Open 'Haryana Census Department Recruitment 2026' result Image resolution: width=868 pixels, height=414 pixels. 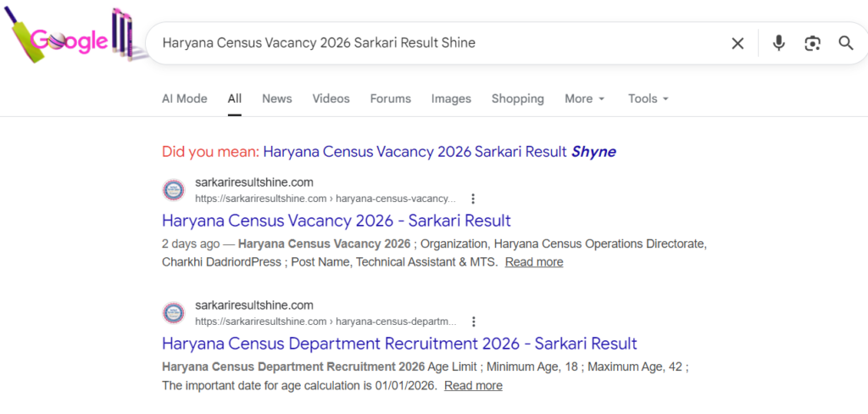tap(398, 344)
